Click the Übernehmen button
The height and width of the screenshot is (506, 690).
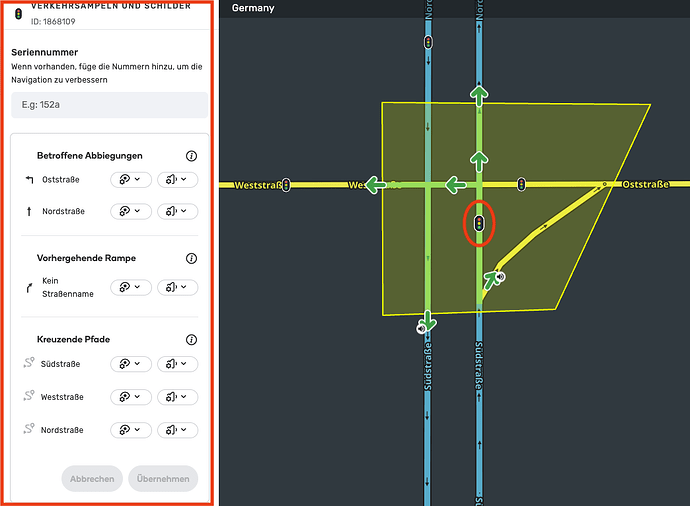pos(163,479)
